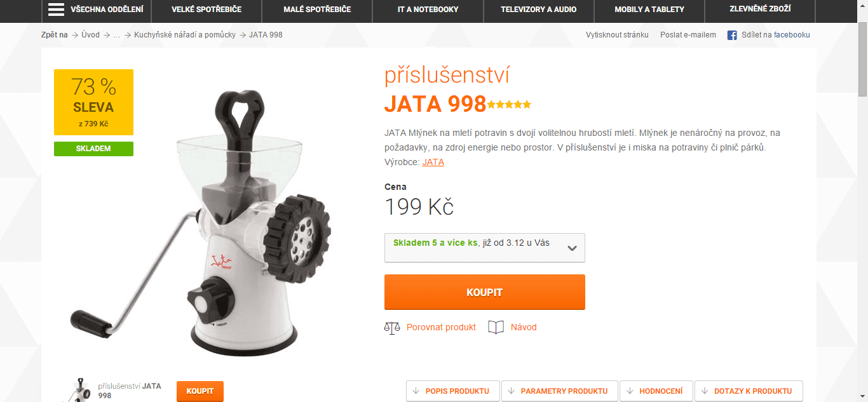
Task: Click the down arrow icon on Hodnocení
Action: (630, 391)
